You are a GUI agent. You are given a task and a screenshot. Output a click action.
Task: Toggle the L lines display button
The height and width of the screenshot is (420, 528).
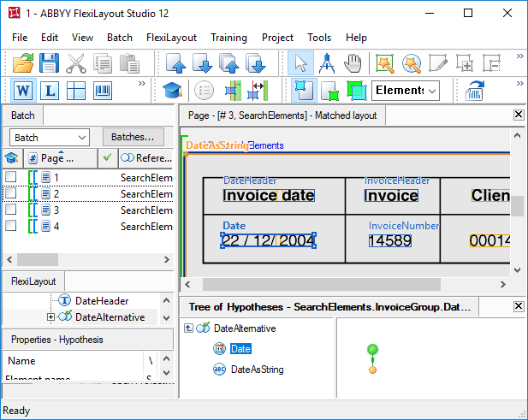(x=50, y=91)
